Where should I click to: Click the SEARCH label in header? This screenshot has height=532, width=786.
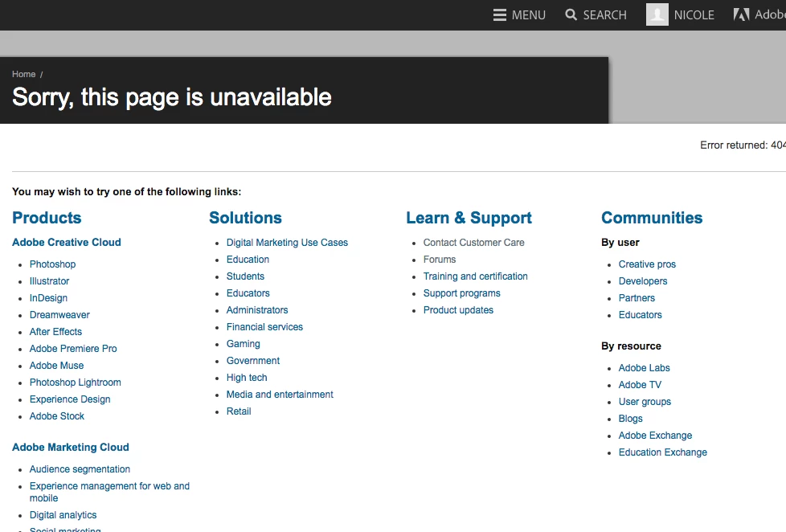tap(604, 15)
